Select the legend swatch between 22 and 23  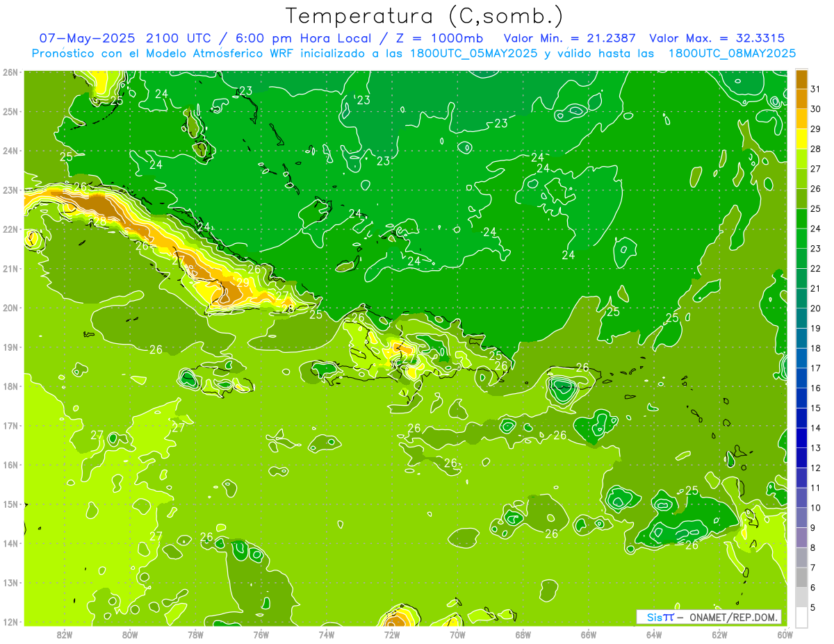801,258
